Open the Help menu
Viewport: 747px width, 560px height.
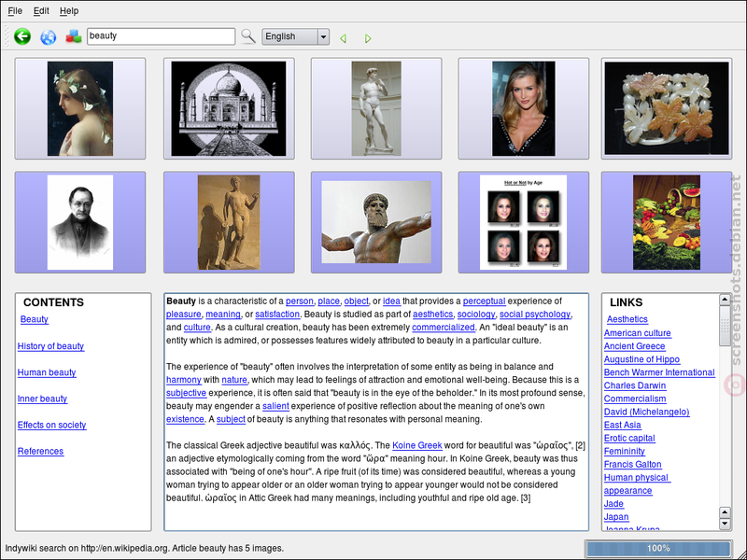tap(69, 10)
